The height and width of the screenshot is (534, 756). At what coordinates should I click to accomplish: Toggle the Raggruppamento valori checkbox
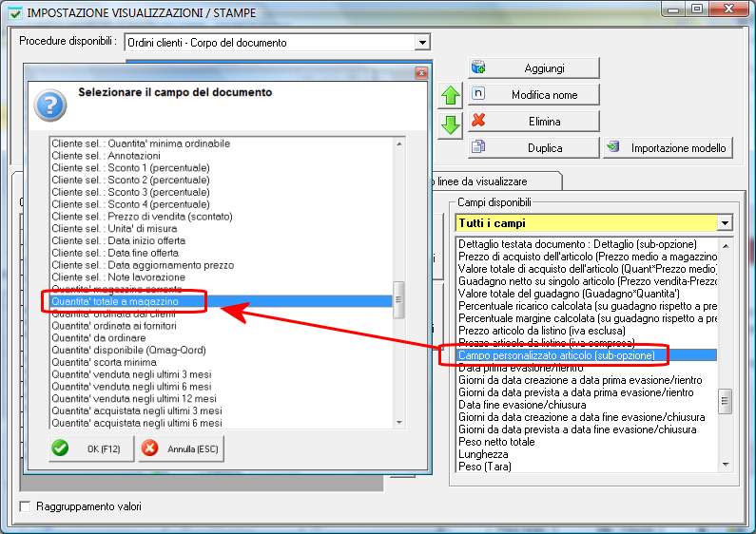tap(25, 506)
